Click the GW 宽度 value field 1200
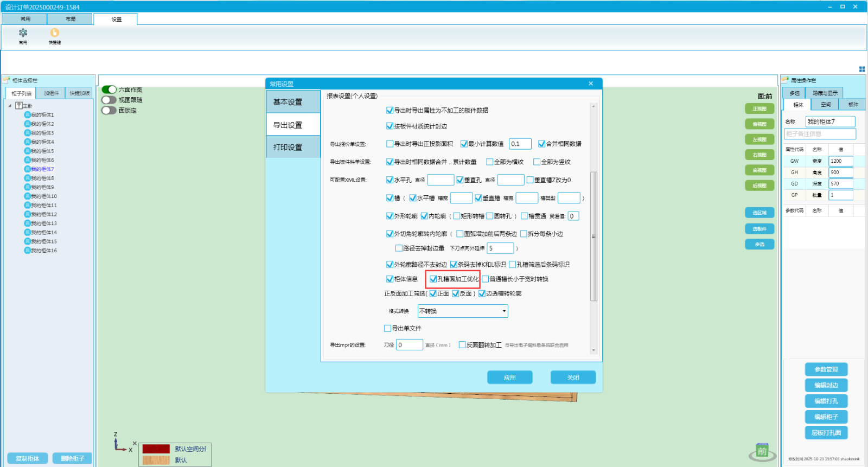 click(841, 161)
